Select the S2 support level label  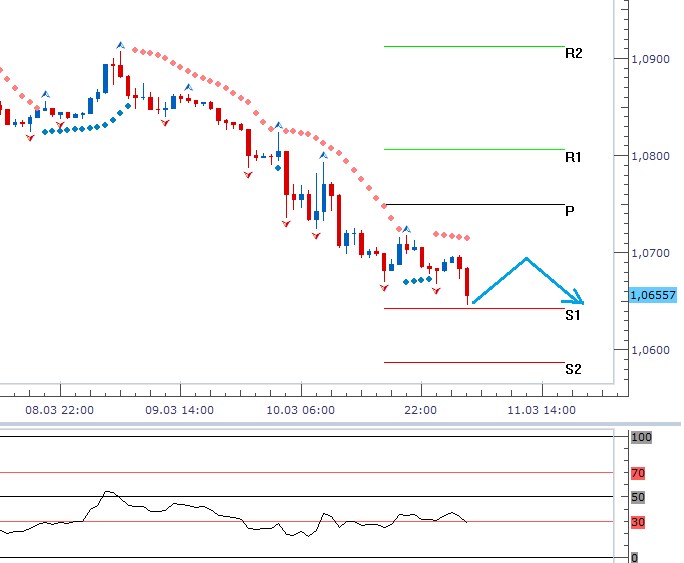(x=573, y=369)
